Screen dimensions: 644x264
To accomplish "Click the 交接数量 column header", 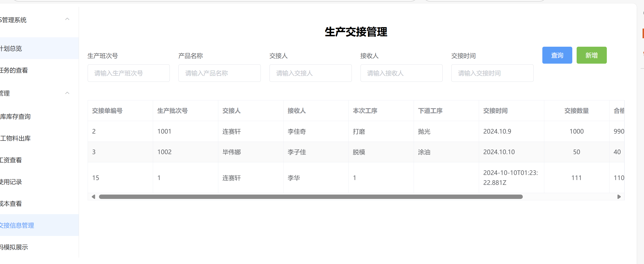I will pyautogui.click(x=576, y=111).
